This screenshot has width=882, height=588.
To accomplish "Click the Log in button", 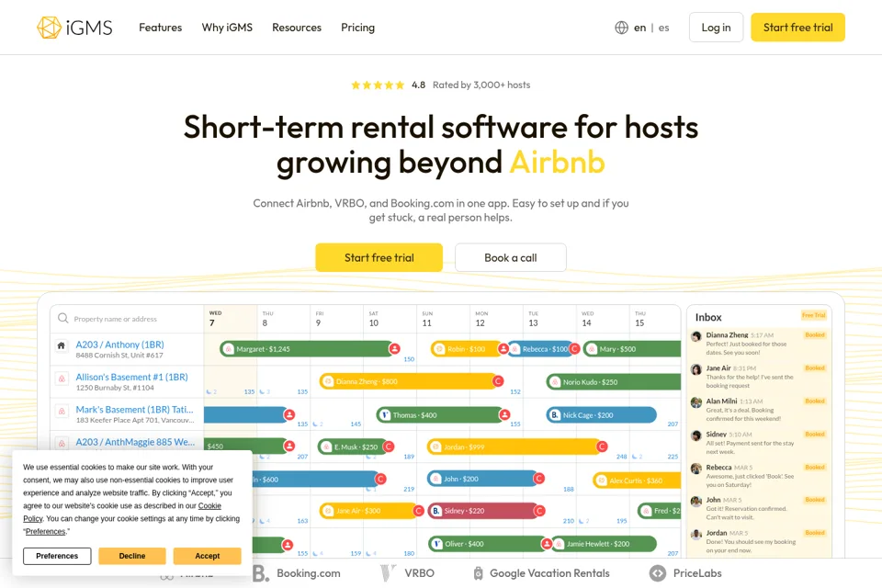I will pyautogui.click(x=716, y=27).
